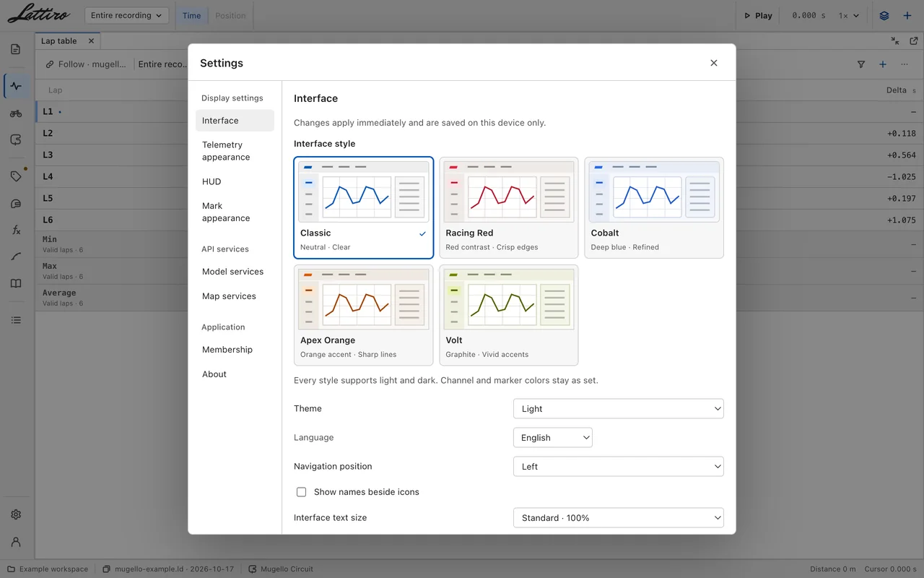
Task: Open the fx math channels sidebar icon
Action: click(x=16, y=230)
